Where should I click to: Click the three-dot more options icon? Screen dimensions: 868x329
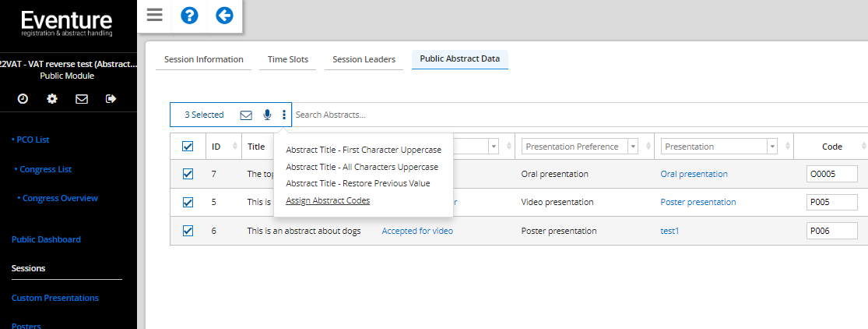(x=284, y=115)
